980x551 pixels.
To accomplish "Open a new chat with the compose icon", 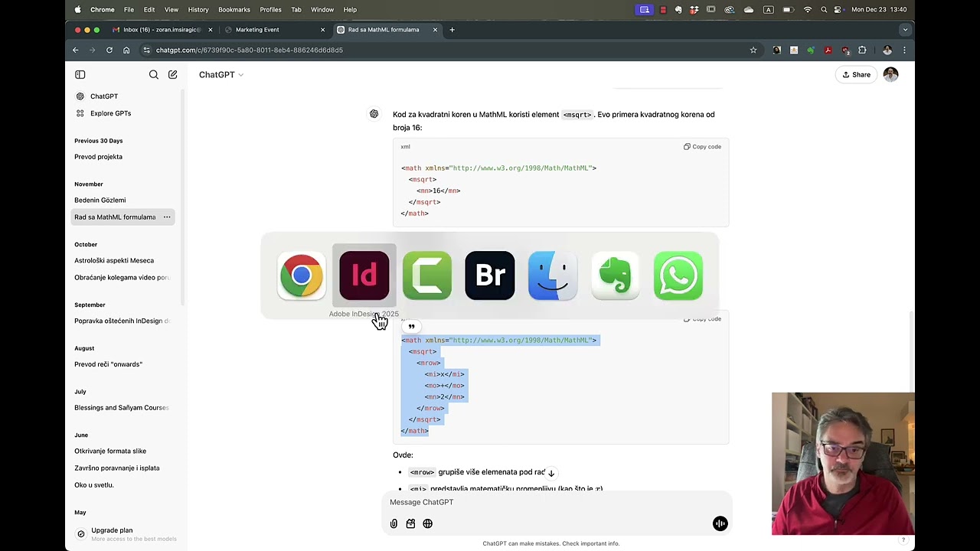I will (x=172, y=74).
